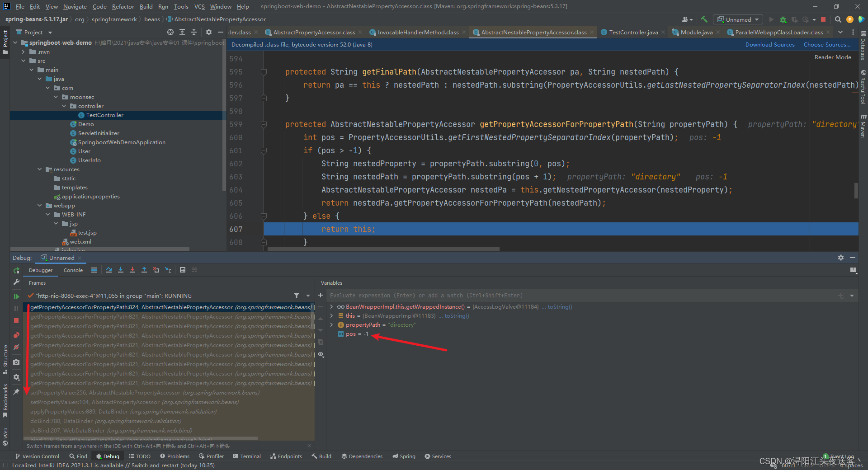Open Project panel gear options
The height and width of the screenshot is (470, 868).
(x=208, y=32)
